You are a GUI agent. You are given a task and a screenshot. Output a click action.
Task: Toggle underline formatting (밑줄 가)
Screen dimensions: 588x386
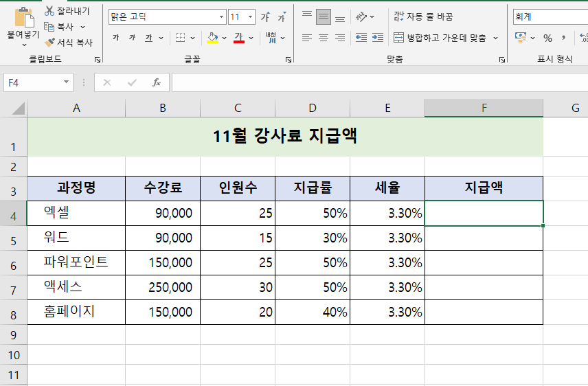[149, 38]
